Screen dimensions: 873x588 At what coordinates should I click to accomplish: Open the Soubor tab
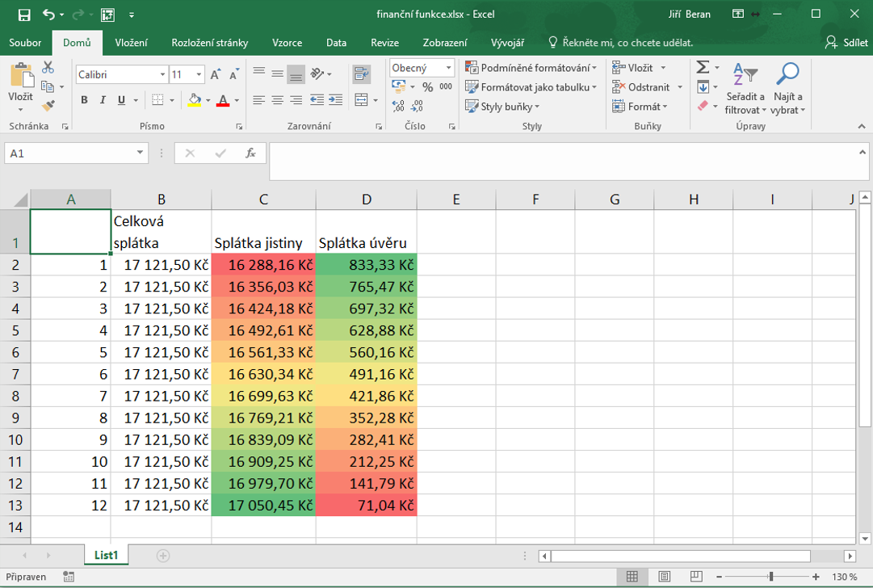pos(25,43)
